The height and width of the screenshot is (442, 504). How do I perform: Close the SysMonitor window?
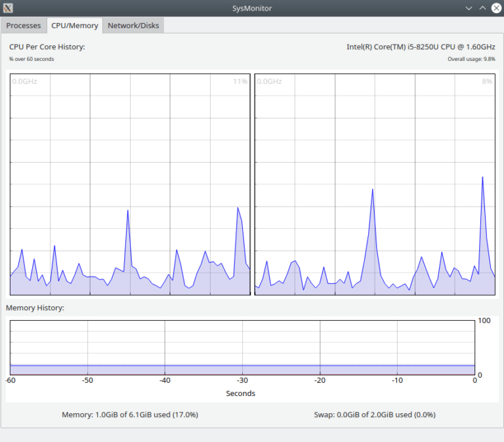496,8
